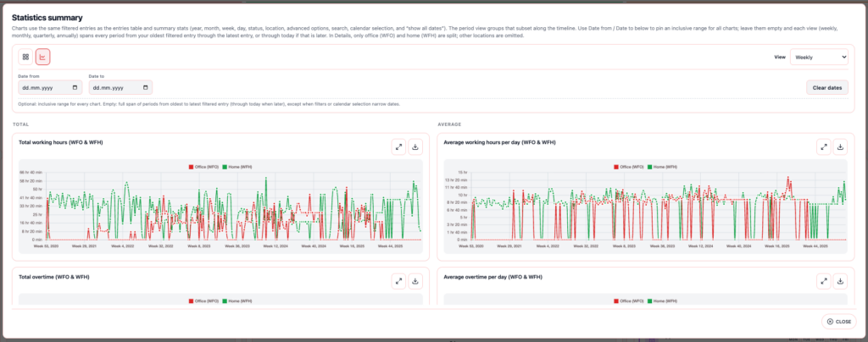Click the Clear dates button
Screen dimensions: 868x342
(x=826, y=87)
